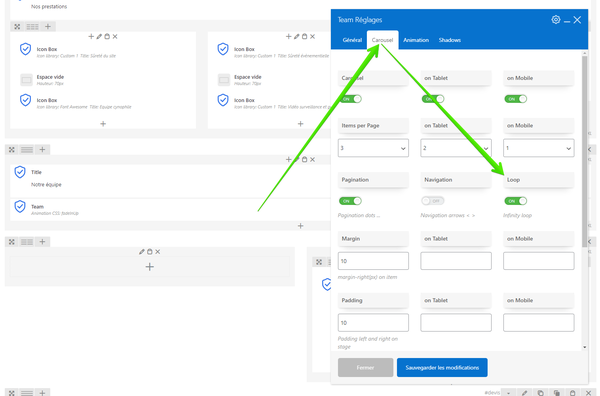Change the layout of the Team row

point(27,150)
